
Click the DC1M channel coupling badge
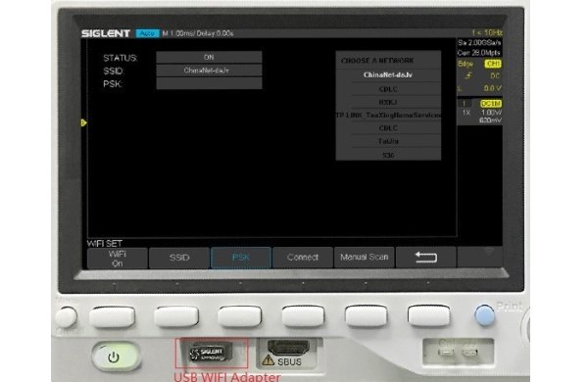click(x=491, y=104)
